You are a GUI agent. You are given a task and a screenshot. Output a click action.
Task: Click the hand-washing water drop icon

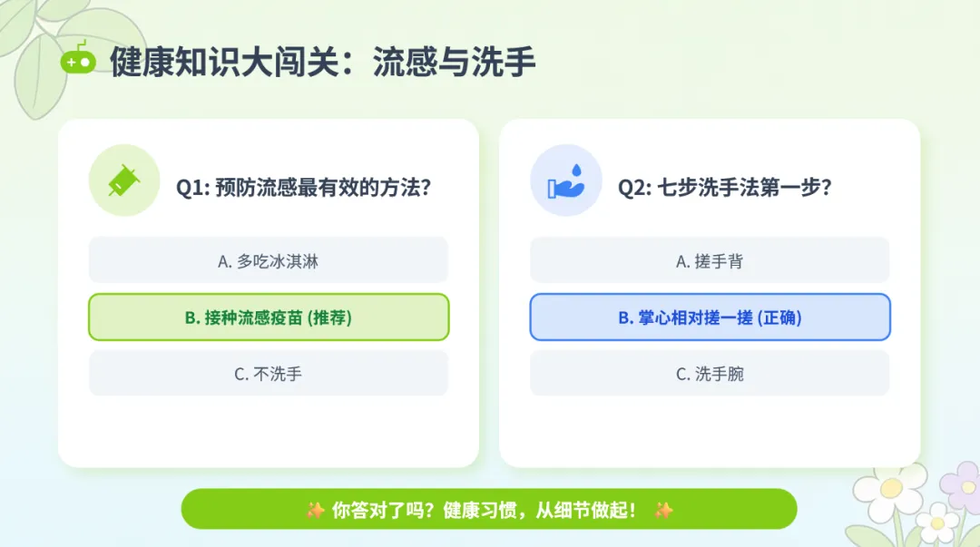click(565, 181)
